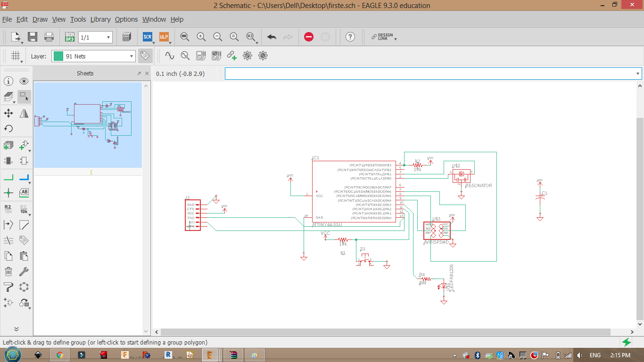The width and height of the screenshot is (644, 362).
Task: Select the Show eye tool
Action: tap(24, 81)
